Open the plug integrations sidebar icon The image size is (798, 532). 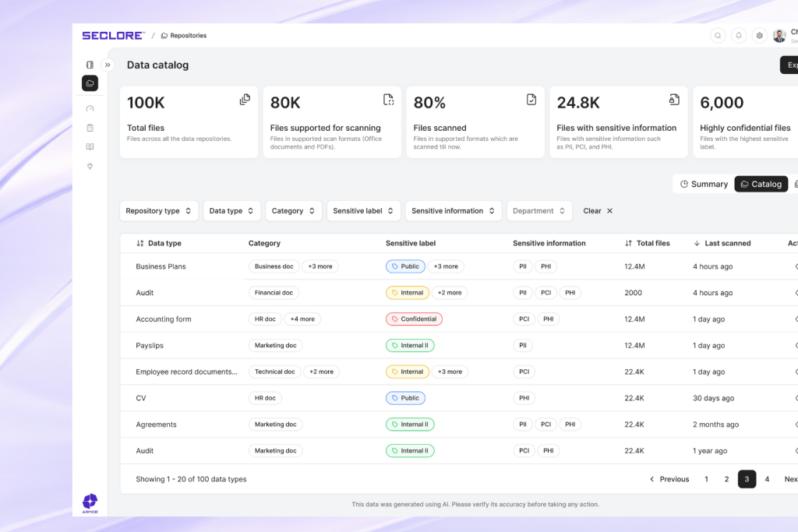[90, 166]
